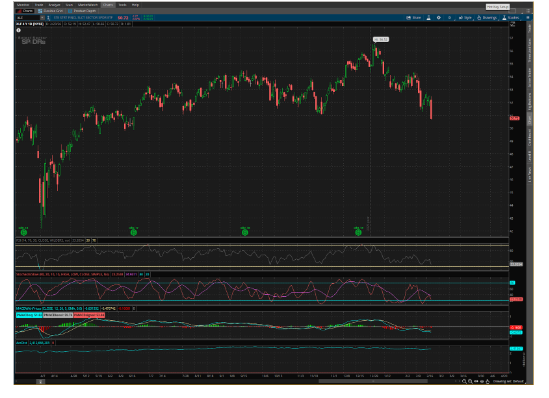Open the Analyze tab
Viewport: 549px width, 398px height.
click(54, 5)
